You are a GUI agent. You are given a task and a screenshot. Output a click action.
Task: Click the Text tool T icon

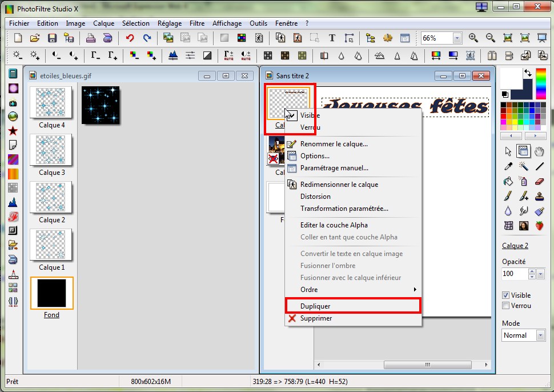(332, 38)
